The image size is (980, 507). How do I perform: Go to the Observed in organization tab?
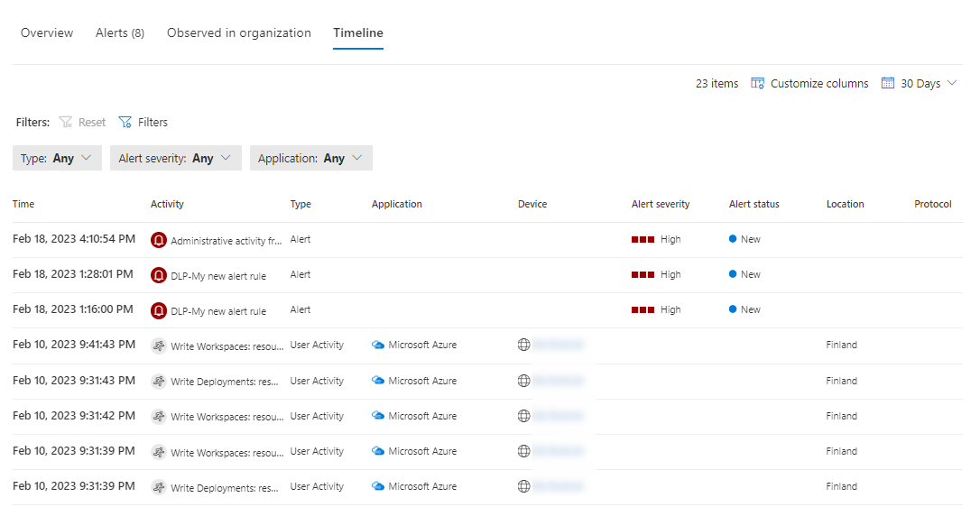[239, 32]
